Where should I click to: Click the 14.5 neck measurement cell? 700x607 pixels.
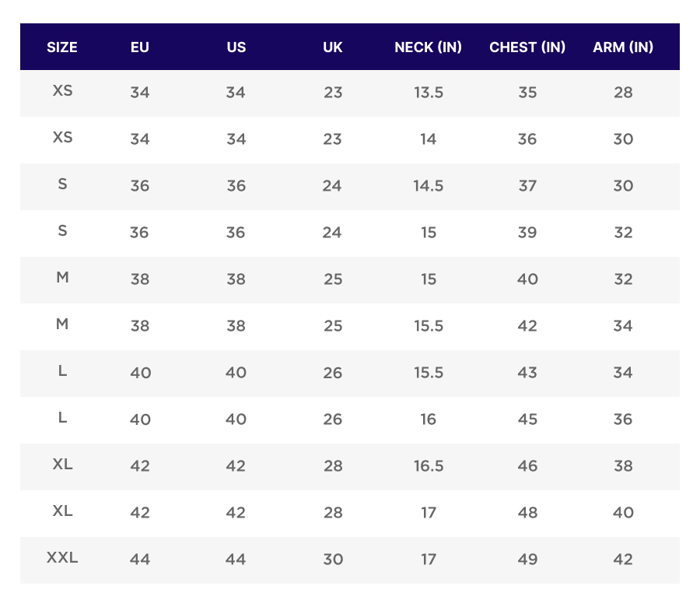point(429,186)
